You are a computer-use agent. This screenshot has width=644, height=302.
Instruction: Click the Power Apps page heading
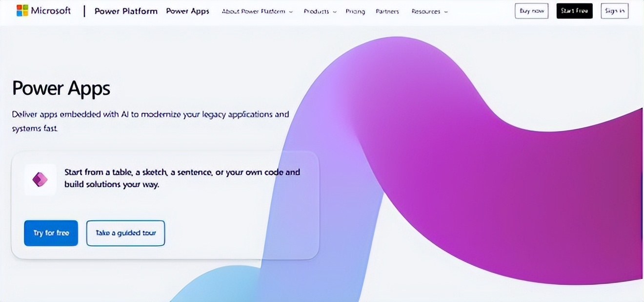point(61,88)
